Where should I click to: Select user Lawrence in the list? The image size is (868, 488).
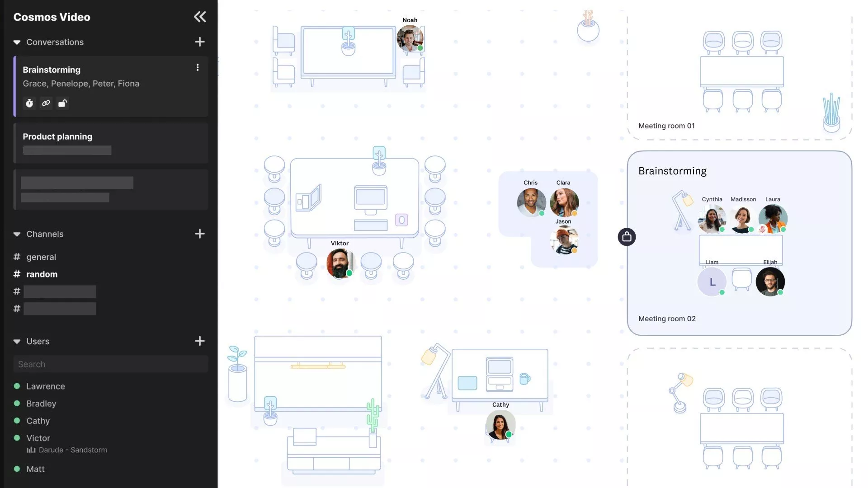click(45, 386)
